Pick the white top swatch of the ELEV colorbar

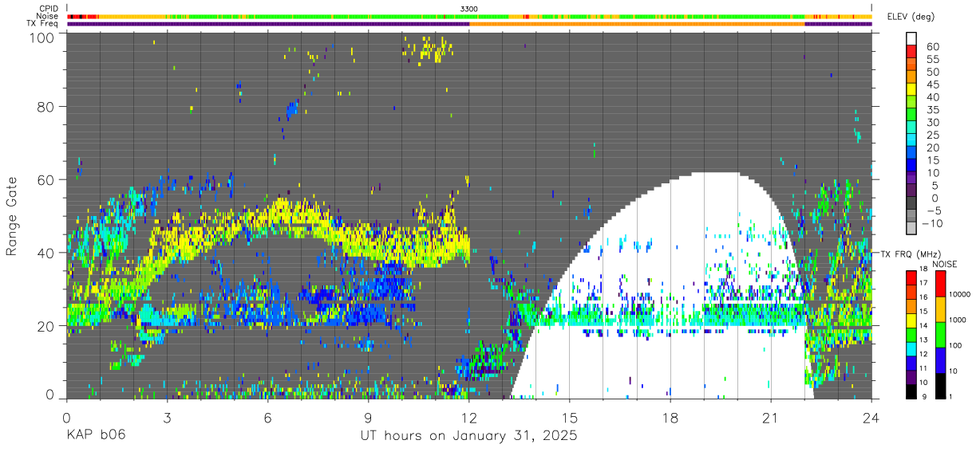tap(911, 37)
